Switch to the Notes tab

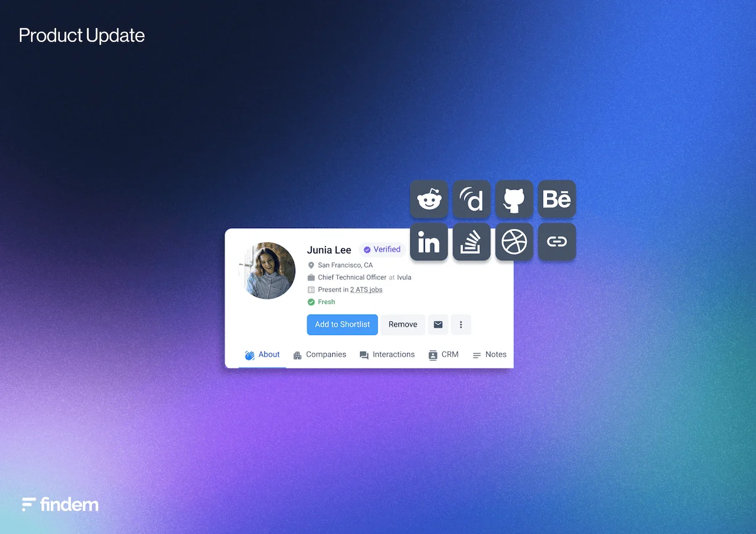(x=489, y=355)
